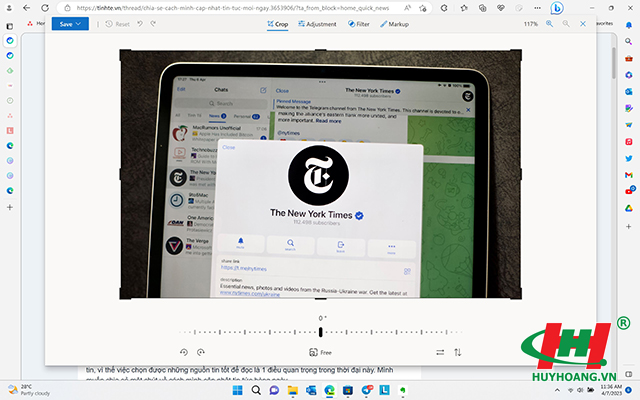Rotate image clockwise 90 degrees

pos(201,352)
